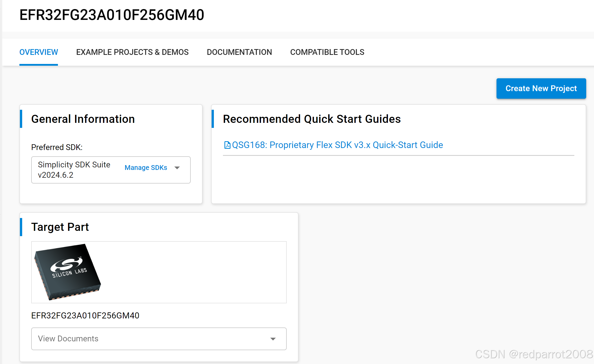Click the View Documents dropdown arrow
Image resolution: width=594 pixels, height=364 pixels.
pos(273,339)
